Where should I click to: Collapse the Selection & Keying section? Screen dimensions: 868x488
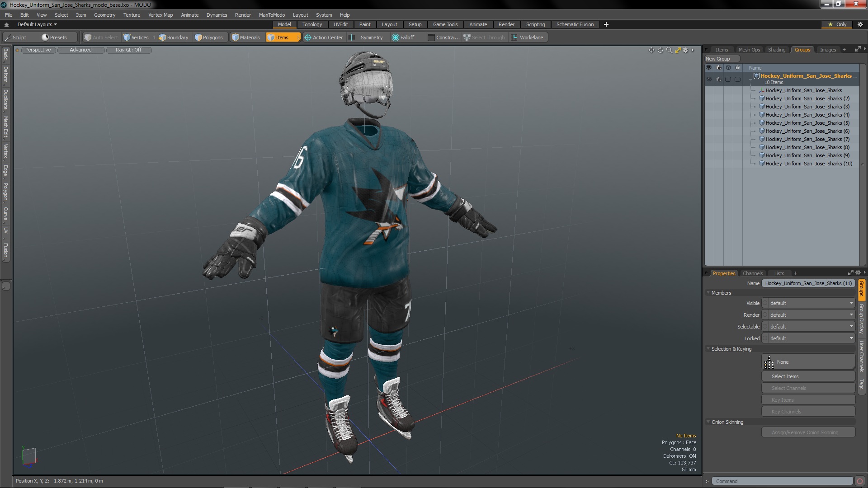(708, 349)
